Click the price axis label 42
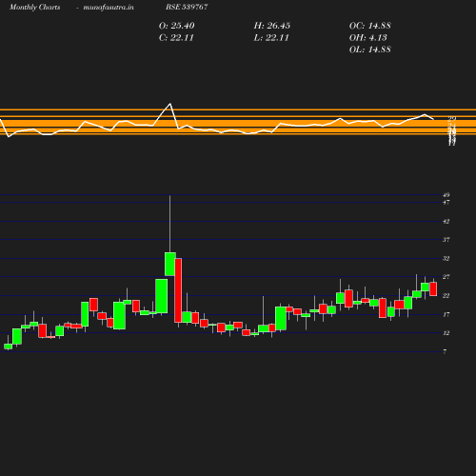The height and width of the screenshot is (476, 476). point(446,222)
